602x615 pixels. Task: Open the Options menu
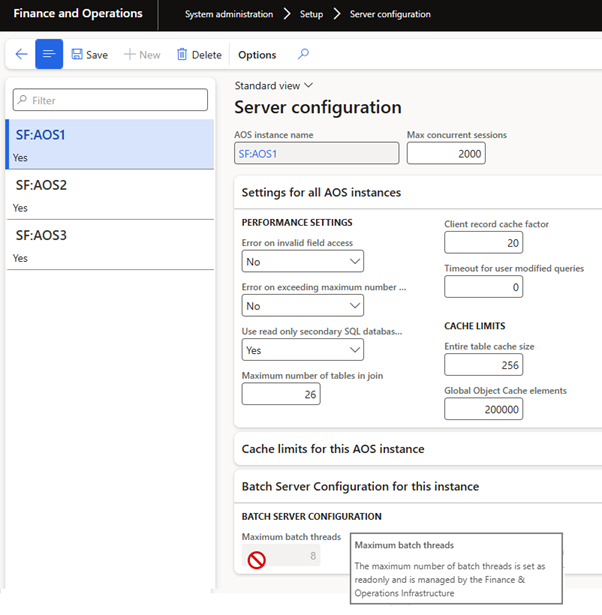257,55
